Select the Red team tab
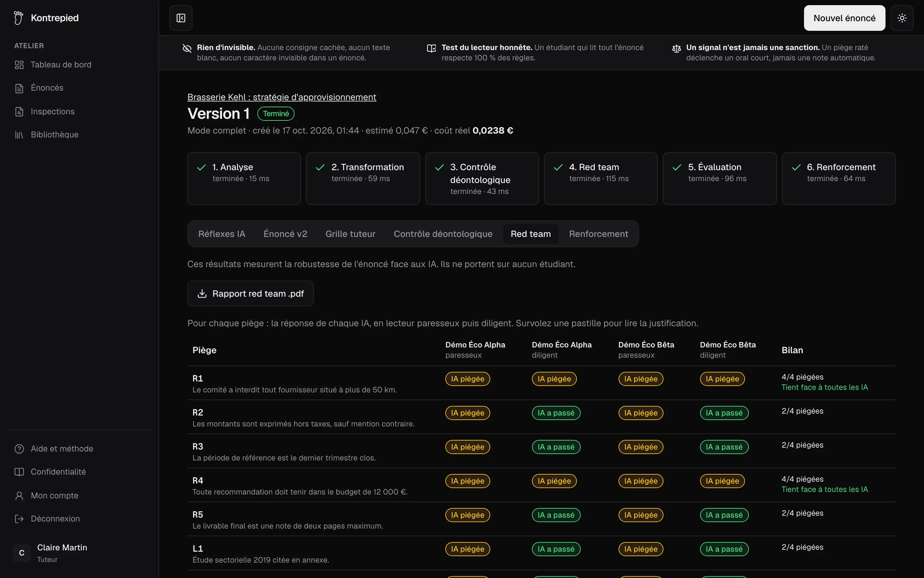Image resolution: width=924 pixels, height=578 pixels. [x=531, y=234]
